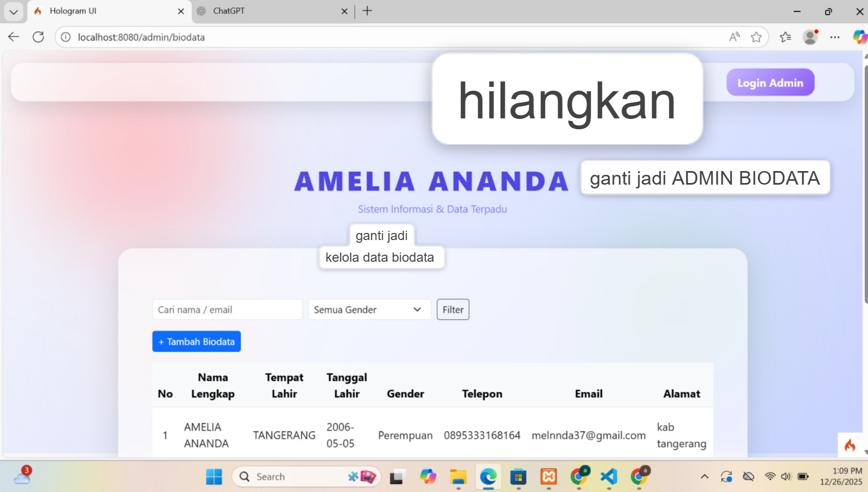Open the tab list chevron
The image size is (868, 492).
pos(14,11)
